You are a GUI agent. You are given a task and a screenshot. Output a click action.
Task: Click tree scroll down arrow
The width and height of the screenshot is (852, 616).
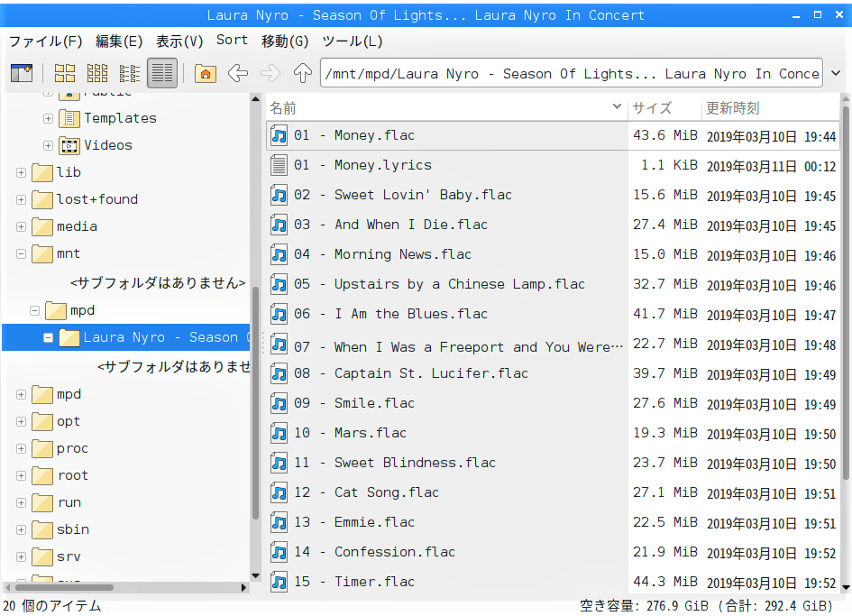point(255,575)
